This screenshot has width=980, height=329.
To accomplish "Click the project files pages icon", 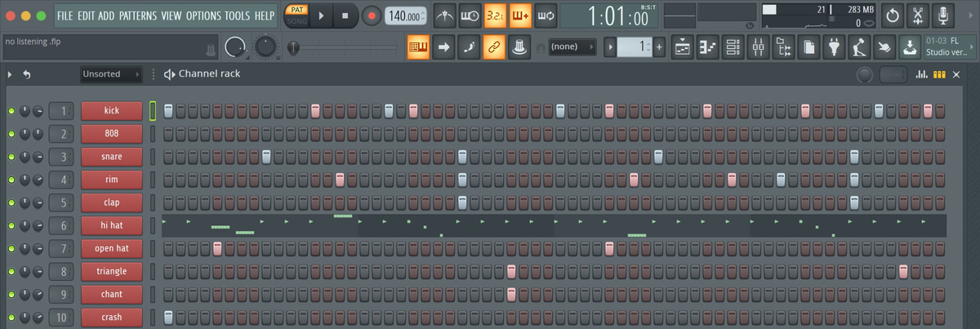I will (x=809, y=47).
